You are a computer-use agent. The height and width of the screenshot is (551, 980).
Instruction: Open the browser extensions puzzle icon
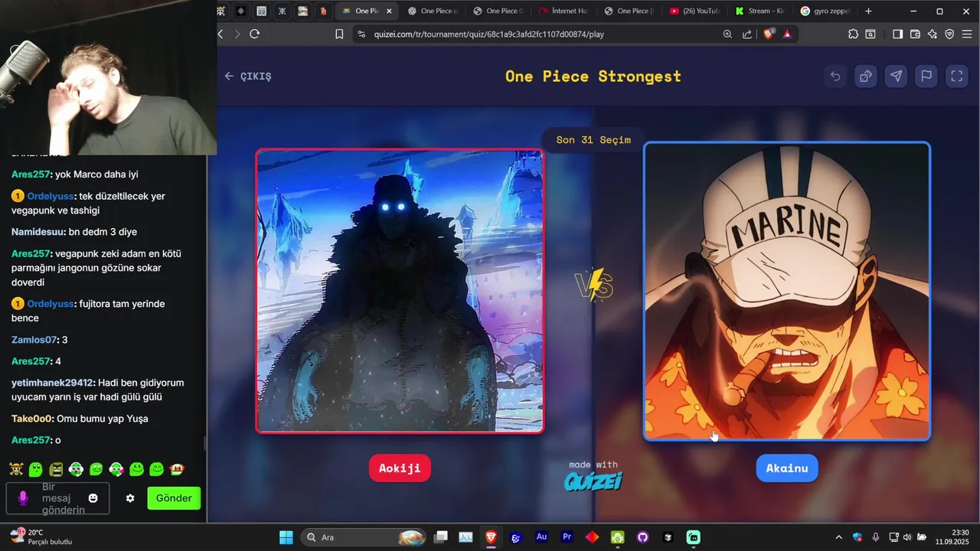click(x=853, y=34)
